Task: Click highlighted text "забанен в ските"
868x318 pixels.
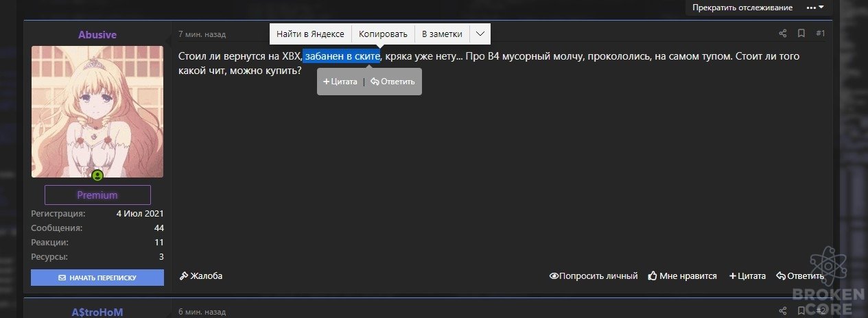Action: pos(341,56)
